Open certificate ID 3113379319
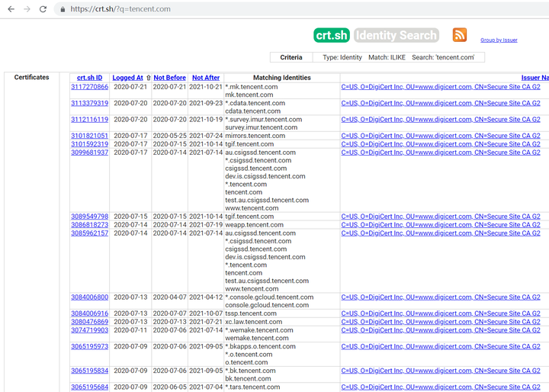This screenshot has height=392, width=549. point(90,104)
